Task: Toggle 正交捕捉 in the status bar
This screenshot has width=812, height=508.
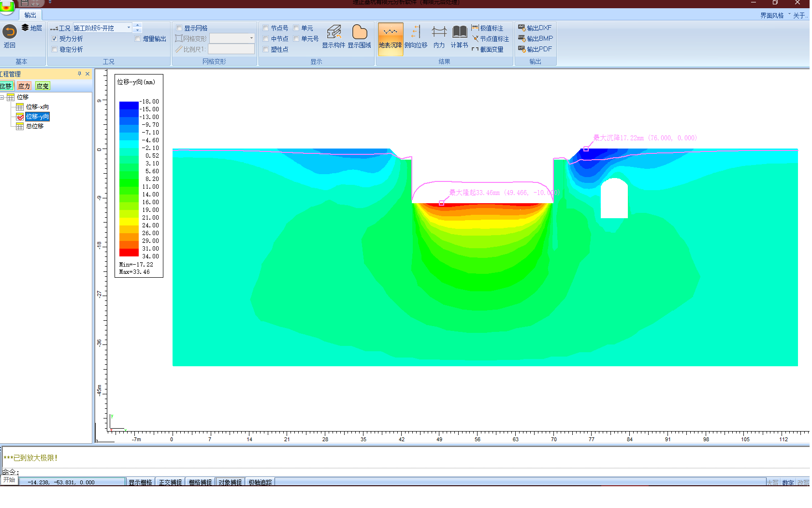Action: coord(170,482)
